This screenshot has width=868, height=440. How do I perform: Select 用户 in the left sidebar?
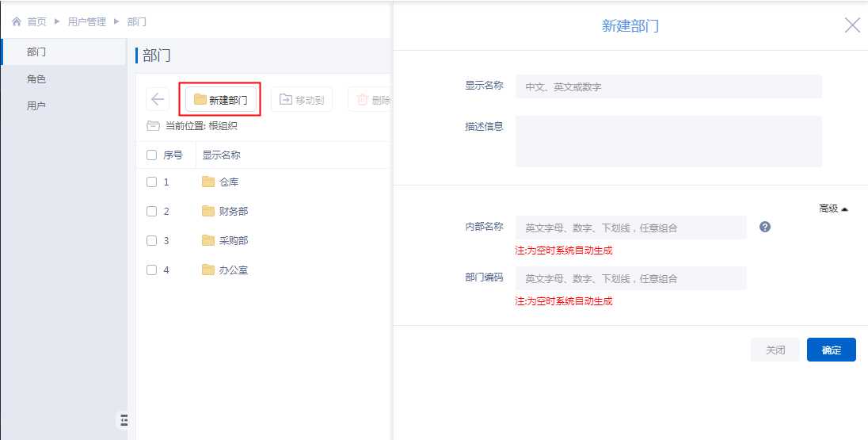[36, 105]
